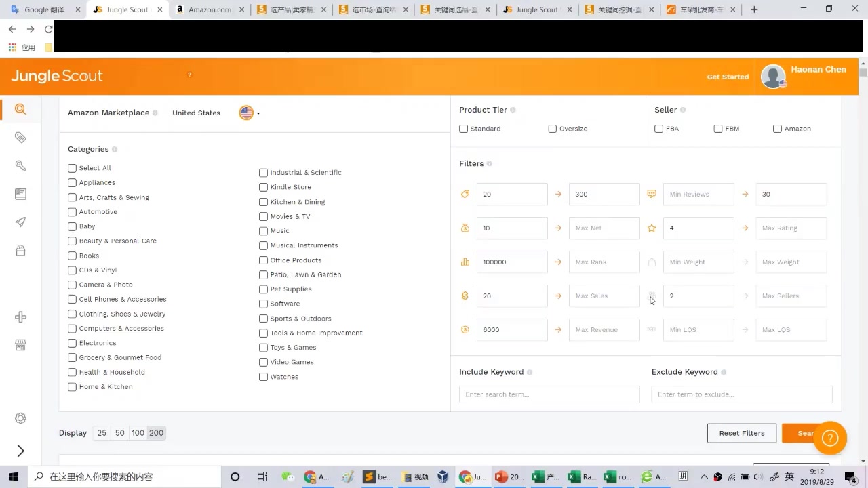Image resolution: width=868 pixels, height=488 pixels.
Task: Click the rating star filter icon
Action: pos(652,228)
